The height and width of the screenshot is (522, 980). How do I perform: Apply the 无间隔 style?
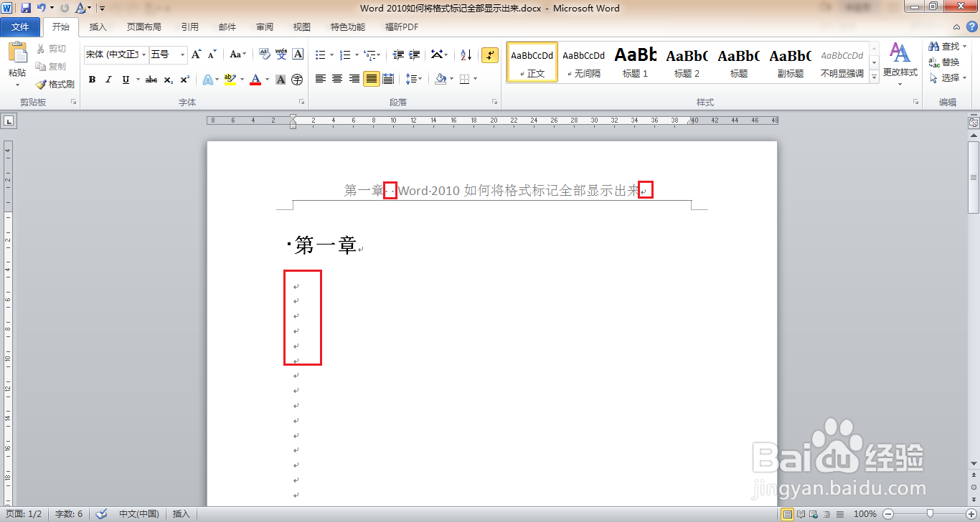pyautogui.click(x=584, y=62)
